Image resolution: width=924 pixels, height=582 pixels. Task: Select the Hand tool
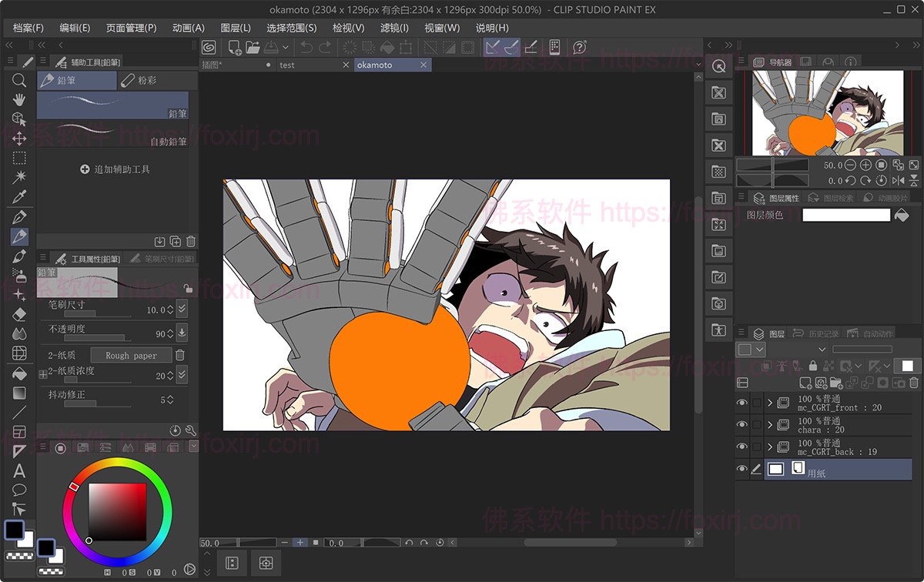19,99
